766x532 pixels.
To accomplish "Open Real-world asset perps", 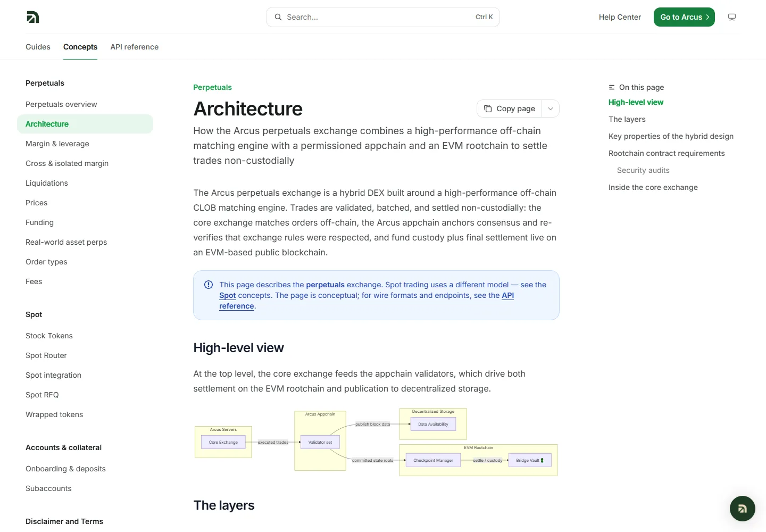I will 85,242.
